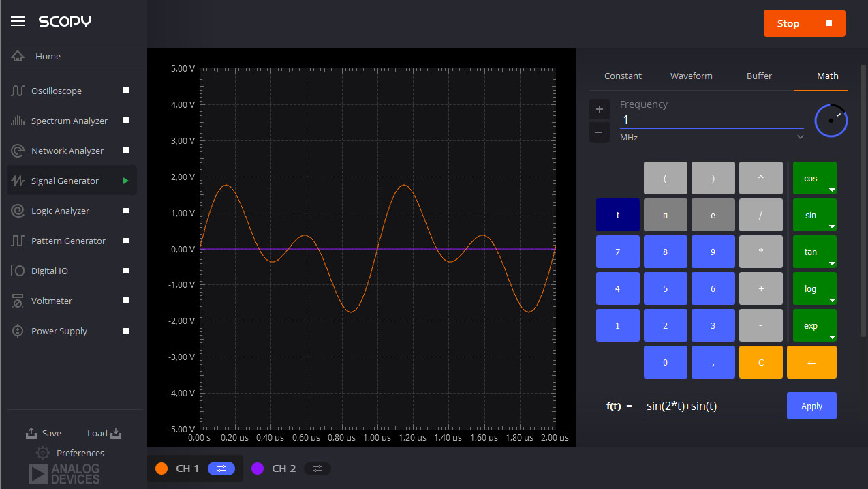Click keypad number 7
This screenshot has width=868, height=489.
[618, 252]
